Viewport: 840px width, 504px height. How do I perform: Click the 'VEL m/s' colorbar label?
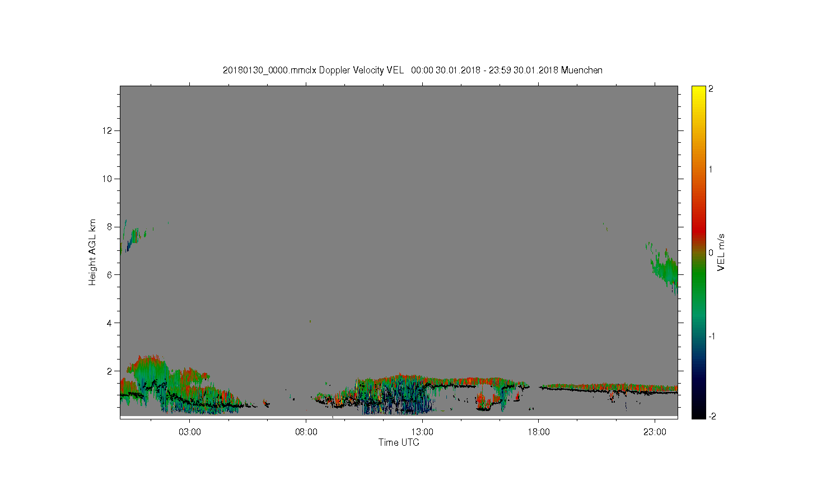[x=721, y=253]
